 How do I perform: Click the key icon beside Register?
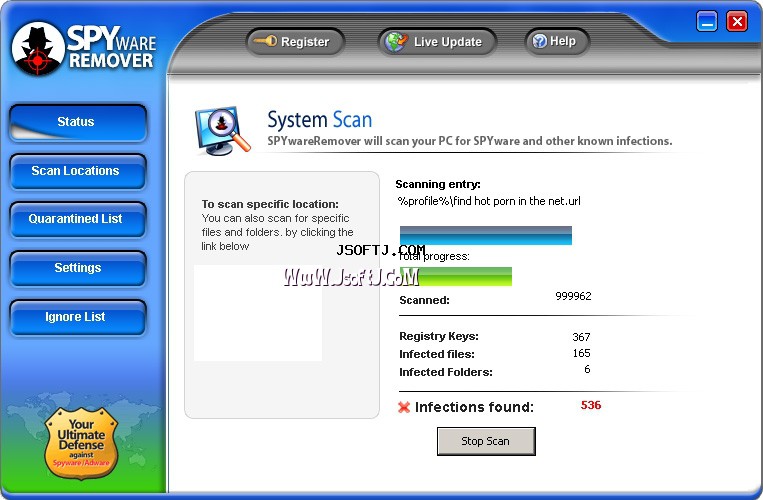click(266, 41)
